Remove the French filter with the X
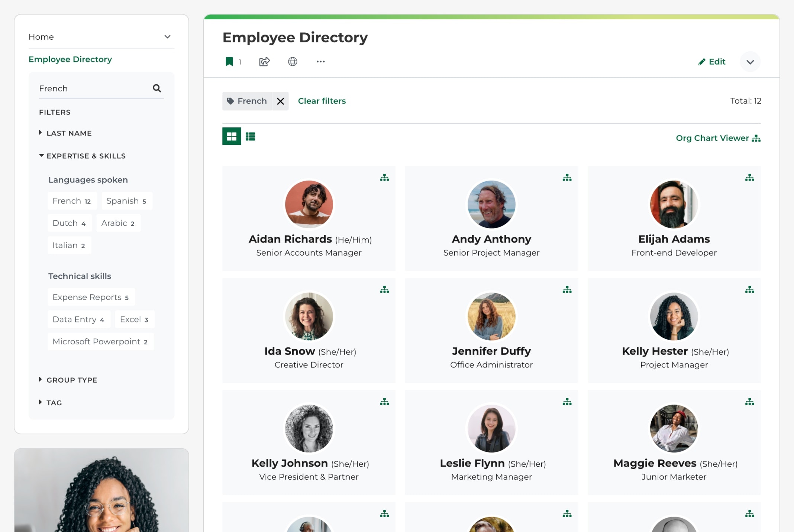This screenshot has height=532, width=794. [x=280, y=101]
